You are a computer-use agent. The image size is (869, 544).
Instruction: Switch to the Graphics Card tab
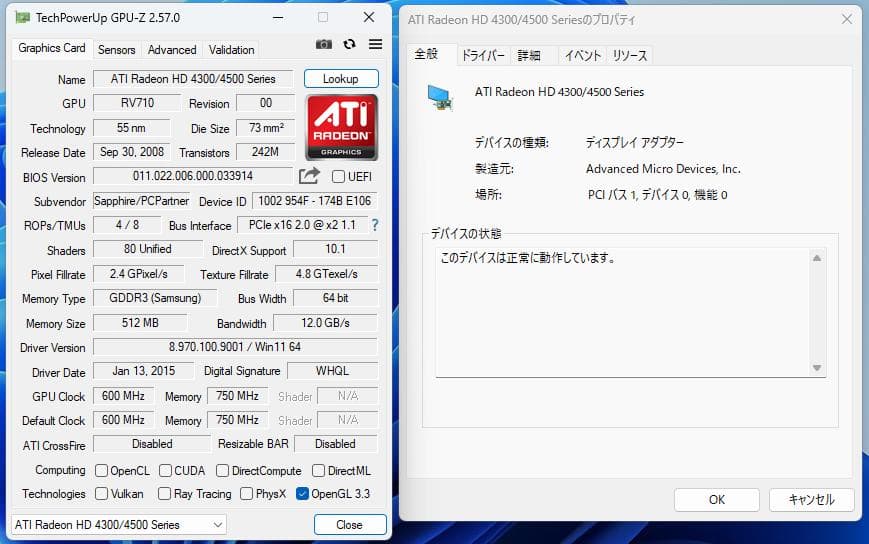[52, 48]
